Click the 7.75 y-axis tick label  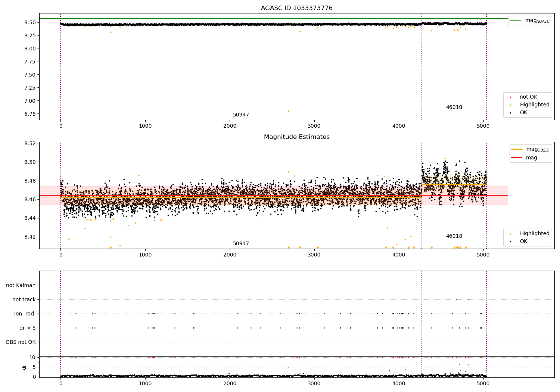[30, 62]
